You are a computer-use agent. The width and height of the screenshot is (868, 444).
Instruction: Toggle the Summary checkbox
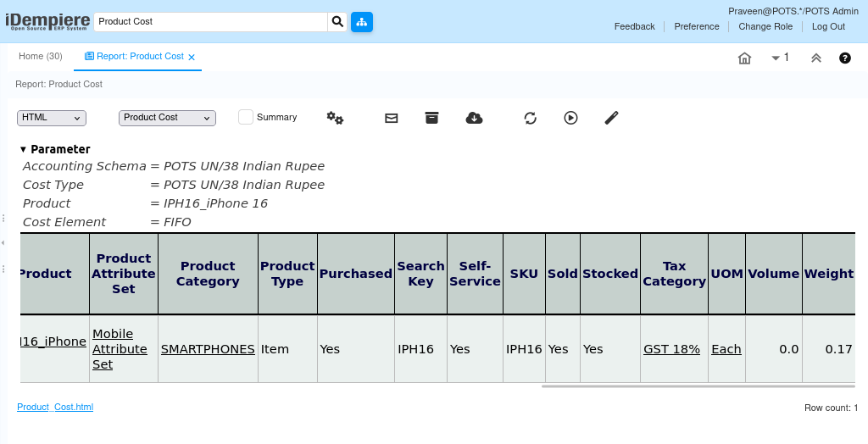point(246,117)
